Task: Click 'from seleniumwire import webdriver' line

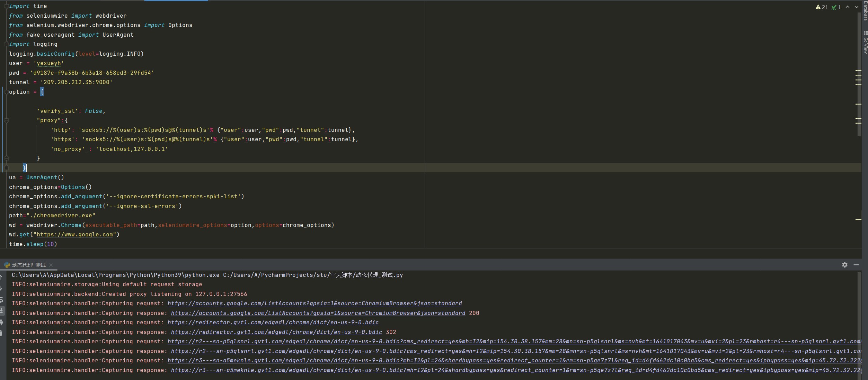Action: [x=68, y=16]
